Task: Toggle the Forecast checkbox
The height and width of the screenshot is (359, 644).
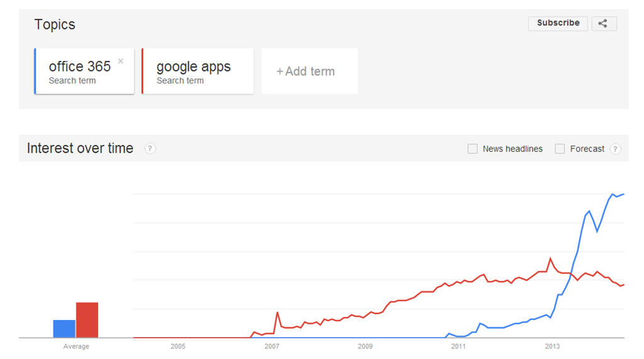Action: [x=560, y=149]
